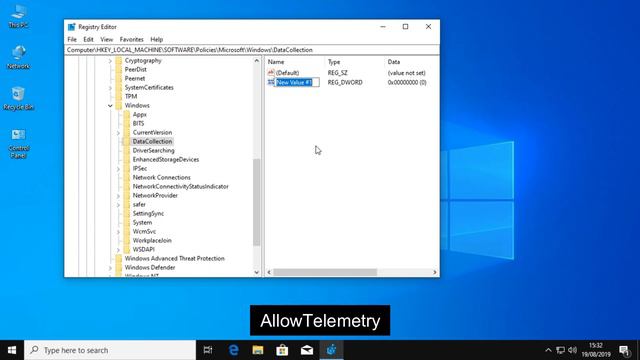Click the Windows Defender folder icon
The height and width of the screenshot is (360, 640).
tap(119, 267)
